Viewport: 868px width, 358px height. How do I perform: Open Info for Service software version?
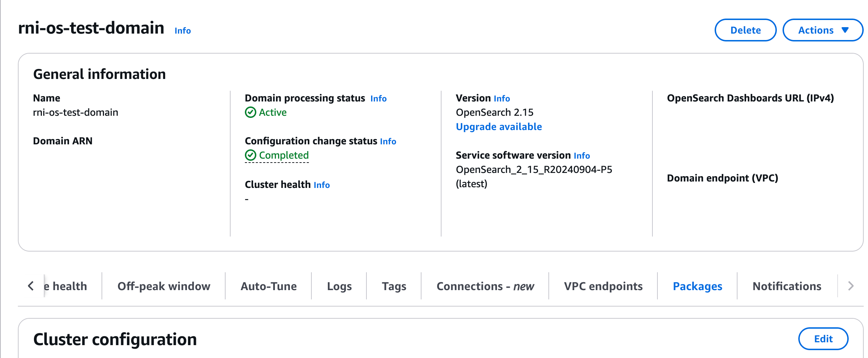(x=582, y=155)
